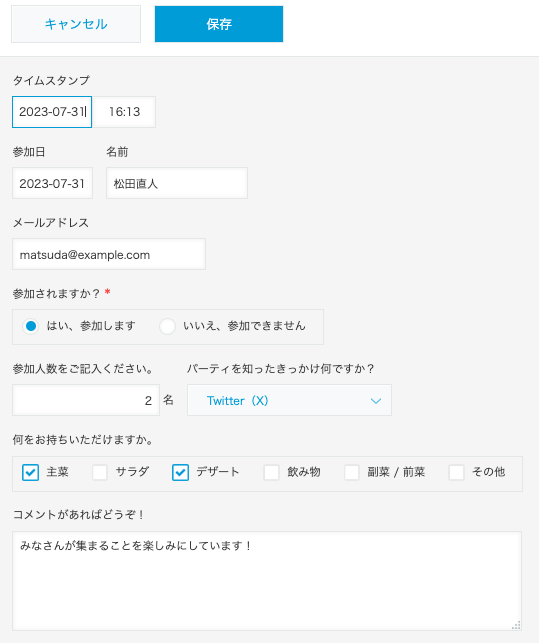Uncheck the 主菜 checkbox
Screen dimensions: 539x643
tap(31, 472)
